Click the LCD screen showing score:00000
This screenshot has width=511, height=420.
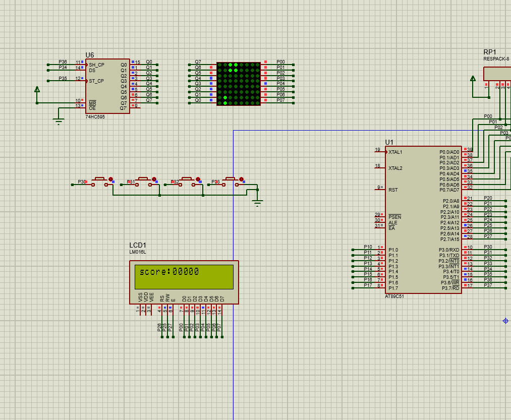click(x=184, y=276)
